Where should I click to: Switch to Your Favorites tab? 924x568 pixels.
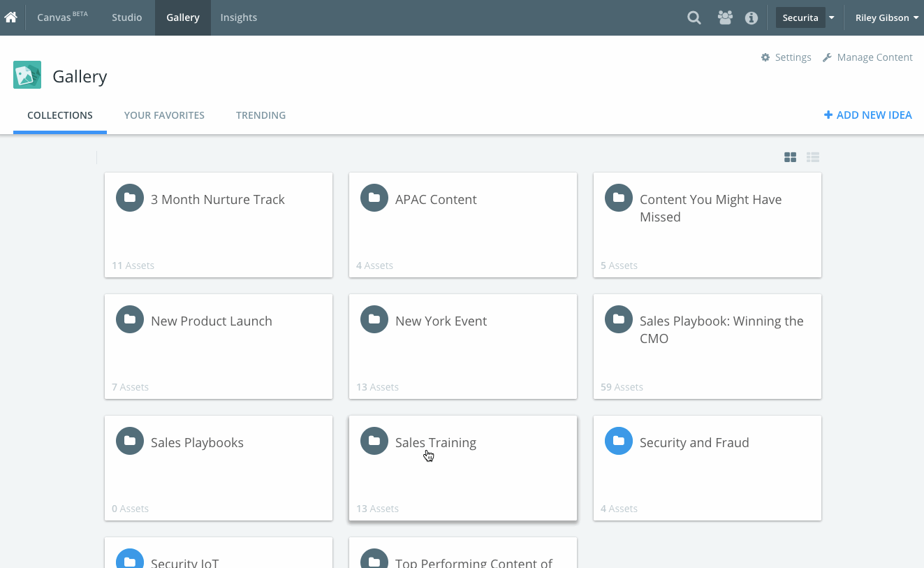(x=164, y=115)
